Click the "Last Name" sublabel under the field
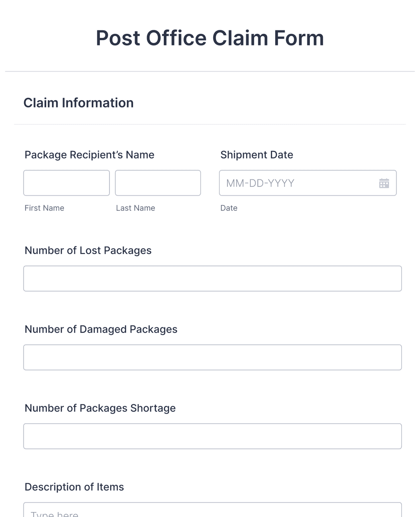Viewport: 420px width, 517px height. coord(136,208)
